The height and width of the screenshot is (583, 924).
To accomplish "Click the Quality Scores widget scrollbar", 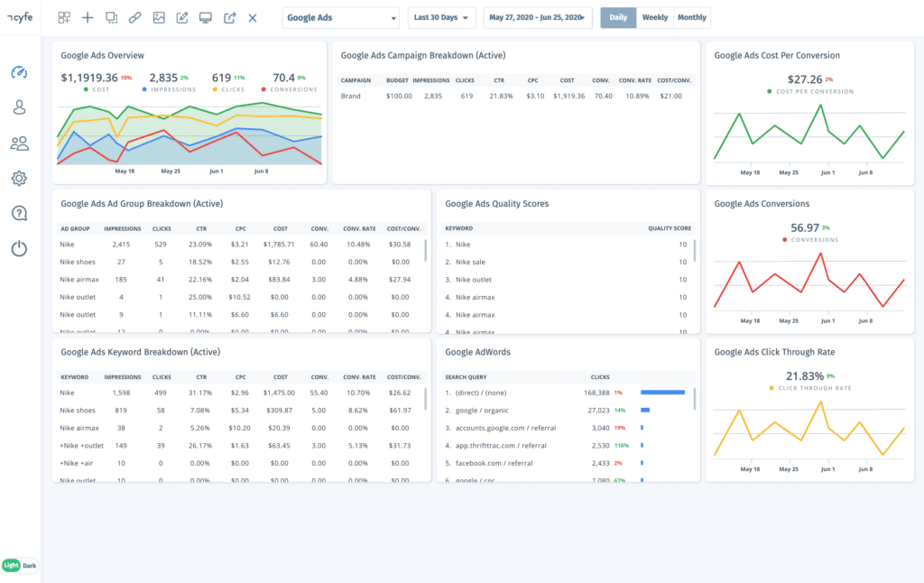I will [694, 250].
